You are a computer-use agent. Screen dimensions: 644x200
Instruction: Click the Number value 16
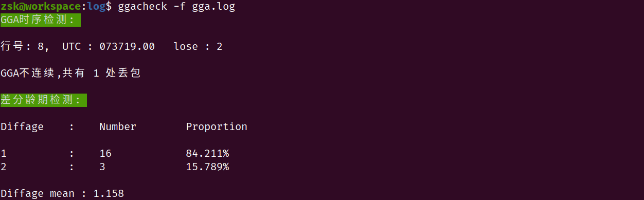coord(105,153)
